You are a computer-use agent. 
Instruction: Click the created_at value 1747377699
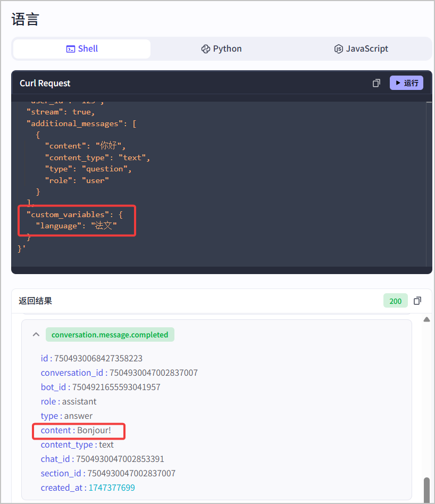(x=112, y=488)
